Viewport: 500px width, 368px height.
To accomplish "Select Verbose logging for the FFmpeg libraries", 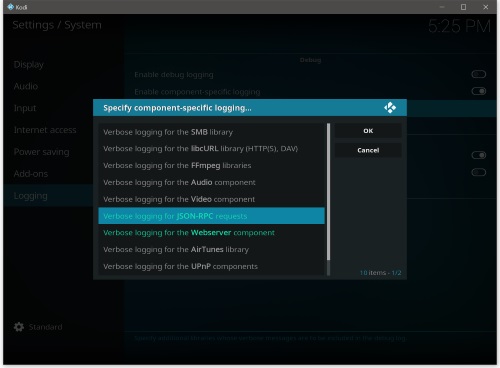I will [x=211, y=165].
